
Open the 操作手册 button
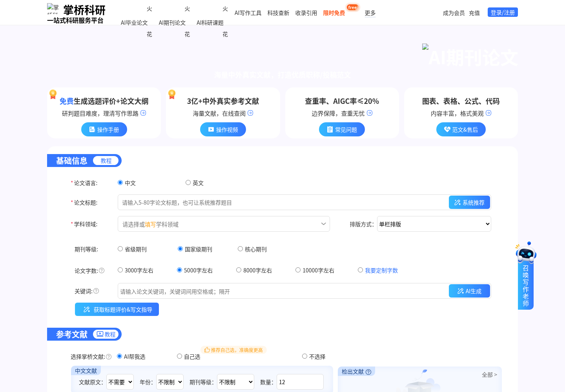(104, 129)
